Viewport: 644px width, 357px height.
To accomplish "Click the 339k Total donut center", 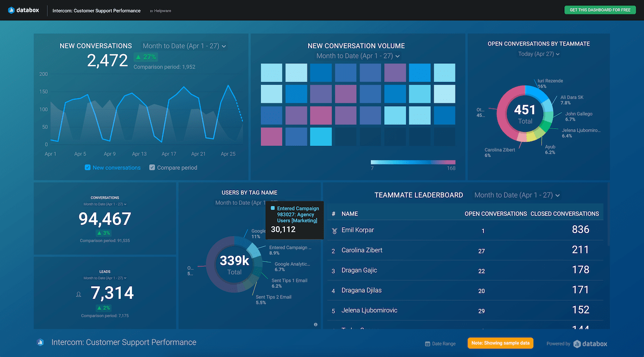I will click(235, 264).
